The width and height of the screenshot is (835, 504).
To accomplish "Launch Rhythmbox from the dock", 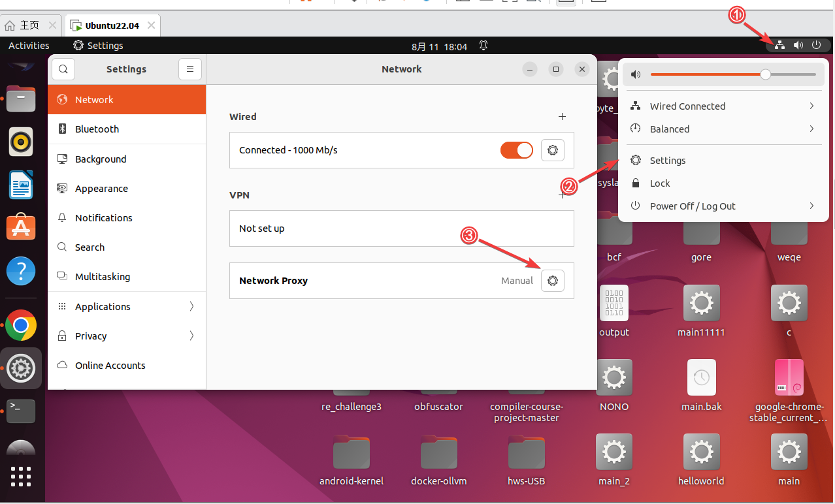I will pos(21,142).
